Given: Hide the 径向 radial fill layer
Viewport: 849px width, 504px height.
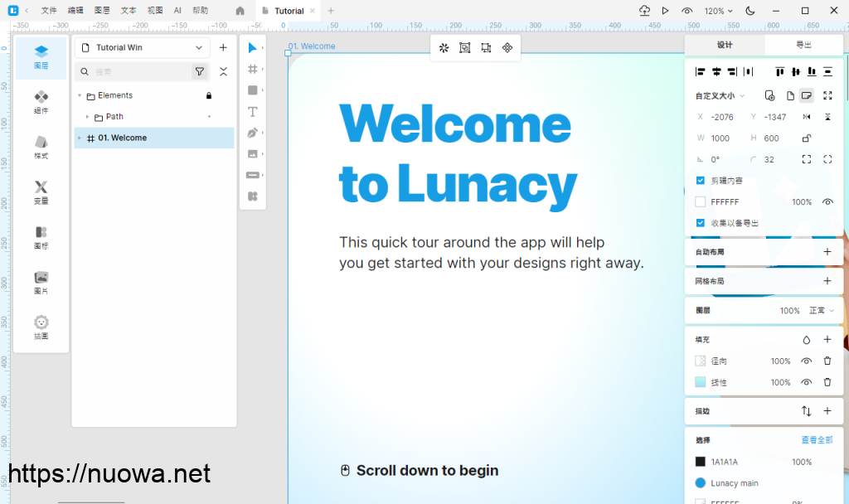Looking at the screenshot, I should click(x=806, y=361).
